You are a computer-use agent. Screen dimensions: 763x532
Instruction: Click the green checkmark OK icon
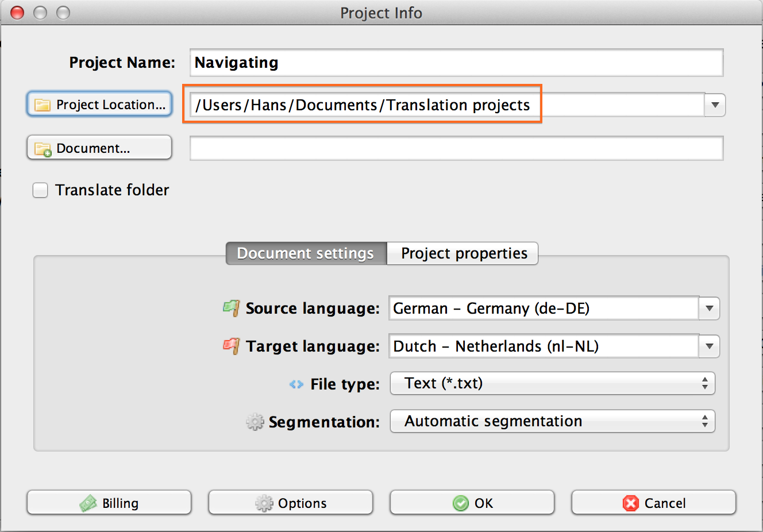461,503
